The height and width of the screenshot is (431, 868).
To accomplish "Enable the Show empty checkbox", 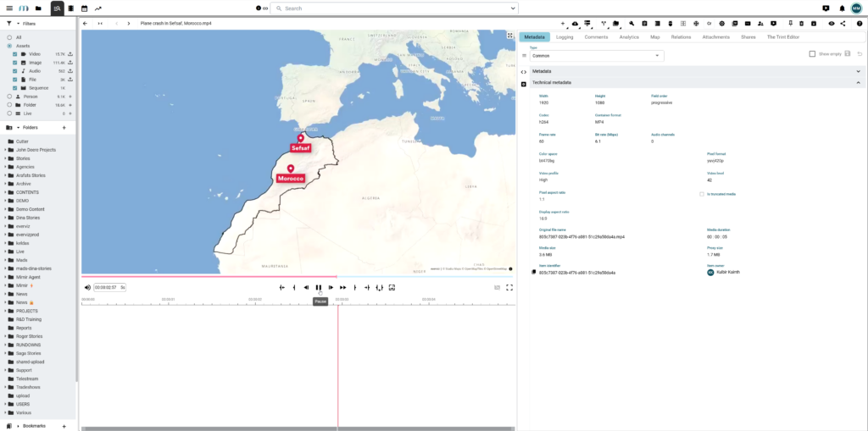I will 812,53.
